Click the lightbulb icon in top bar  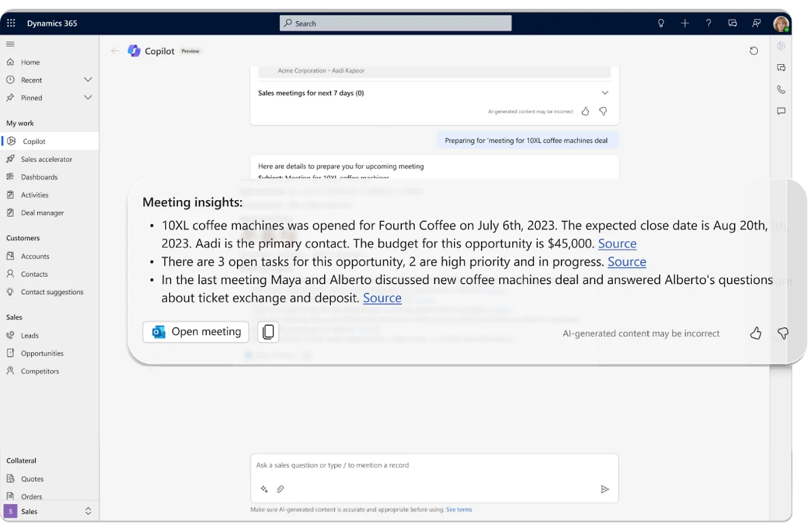click(x=661, y=23)
